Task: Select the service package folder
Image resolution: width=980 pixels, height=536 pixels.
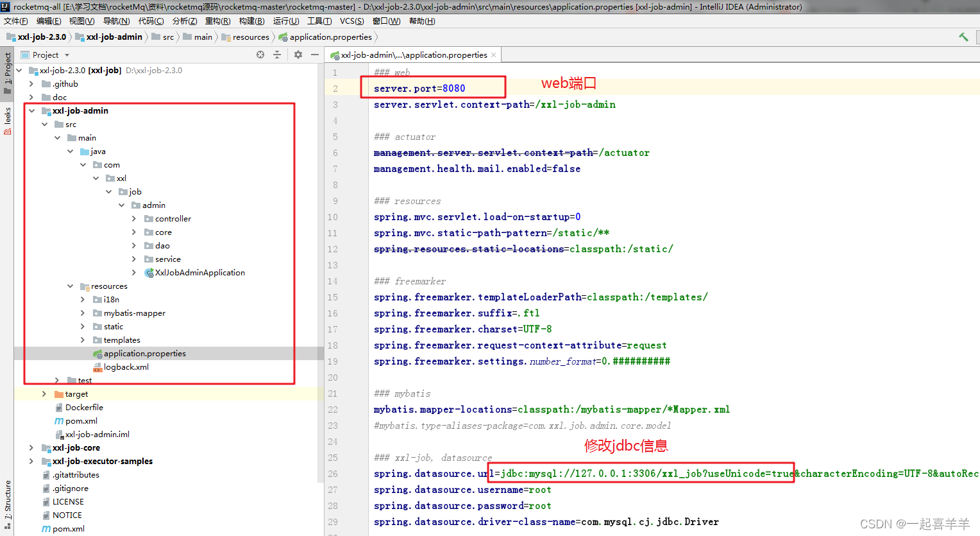Action: [x=163, y=259]
